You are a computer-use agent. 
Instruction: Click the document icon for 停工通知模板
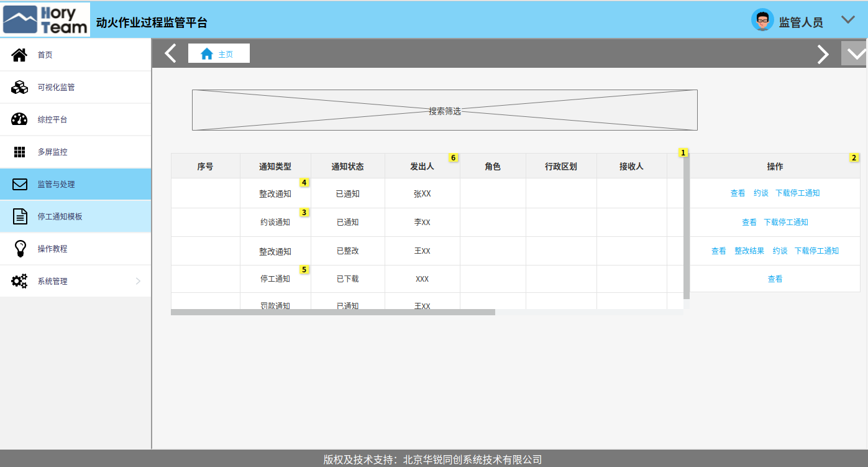pyautogui.click(x=20, y=216)
